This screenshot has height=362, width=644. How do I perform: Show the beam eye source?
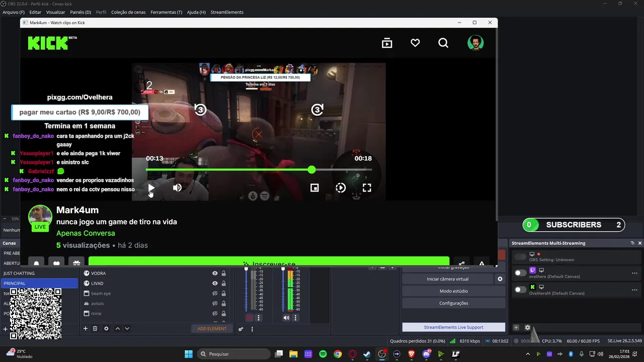(215, 293)
